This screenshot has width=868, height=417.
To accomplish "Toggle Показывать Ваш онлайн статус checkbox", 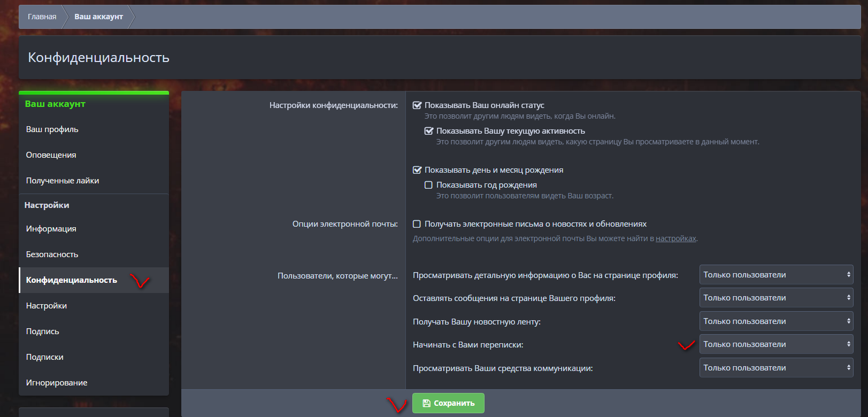I will pos(417,105).
